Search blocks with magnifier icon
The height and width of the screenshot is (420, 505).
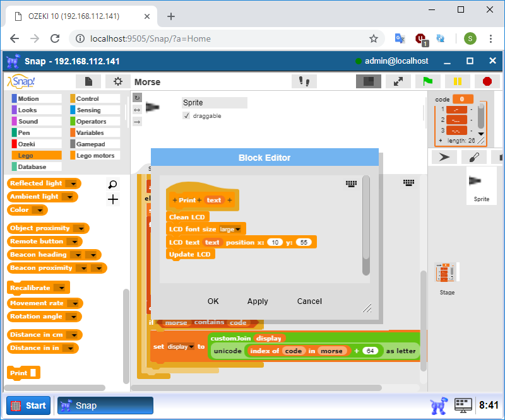[113, 184]
